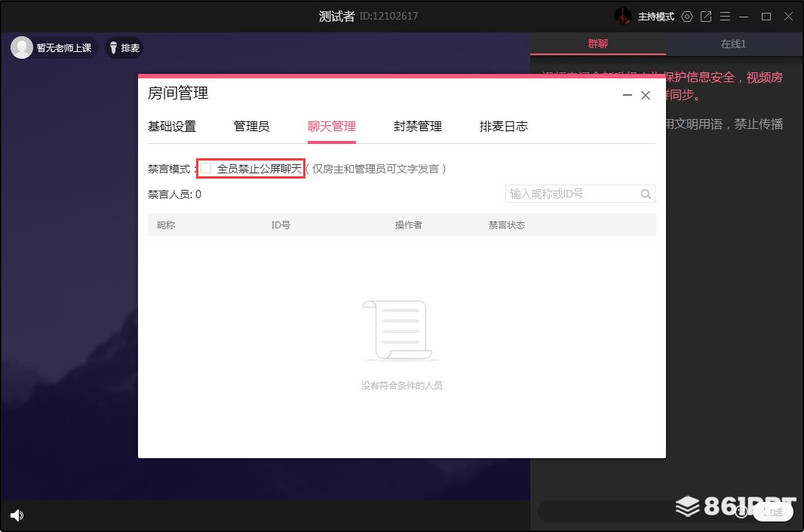
Task: Select the 群聊 chat tab
Action: tap(598, 44)
